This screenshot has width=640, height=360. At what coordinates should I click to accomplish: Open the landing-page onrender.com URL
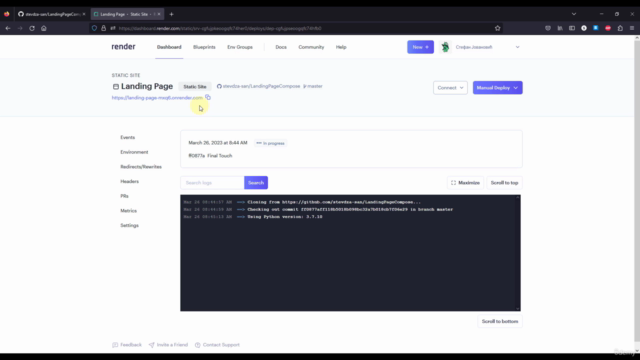pyautogui.click(x=157, y=98)
